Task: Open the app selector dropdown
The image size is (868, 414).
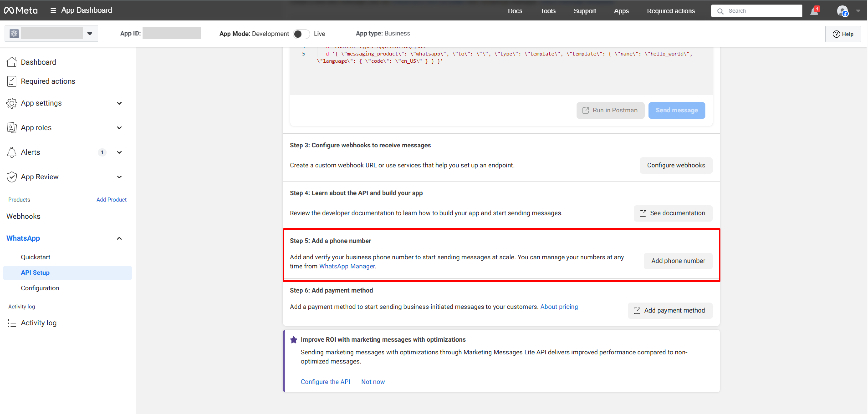Action: point(89,33)
